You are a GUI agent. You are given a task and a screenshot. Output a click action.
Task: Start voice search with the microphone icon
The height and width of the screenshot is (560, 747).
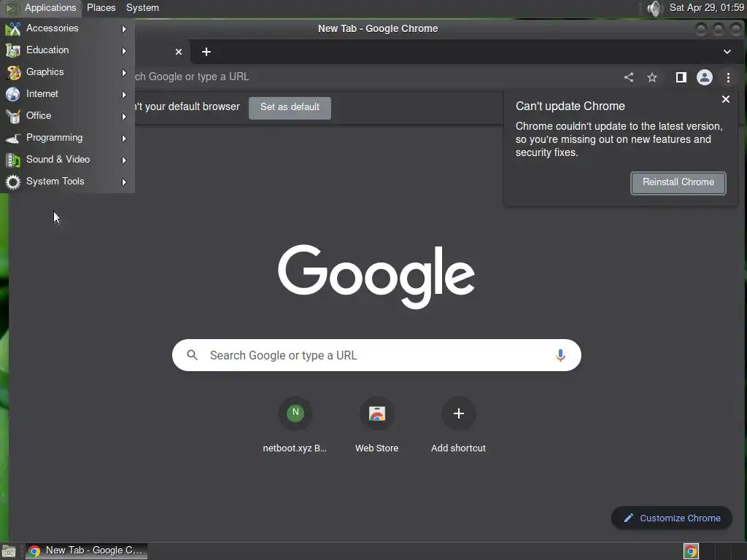click(560, 355)
